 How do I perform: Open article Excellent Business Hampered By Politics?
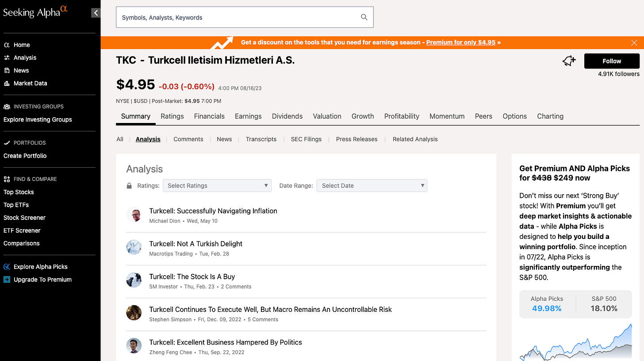[x=226, y=342]
